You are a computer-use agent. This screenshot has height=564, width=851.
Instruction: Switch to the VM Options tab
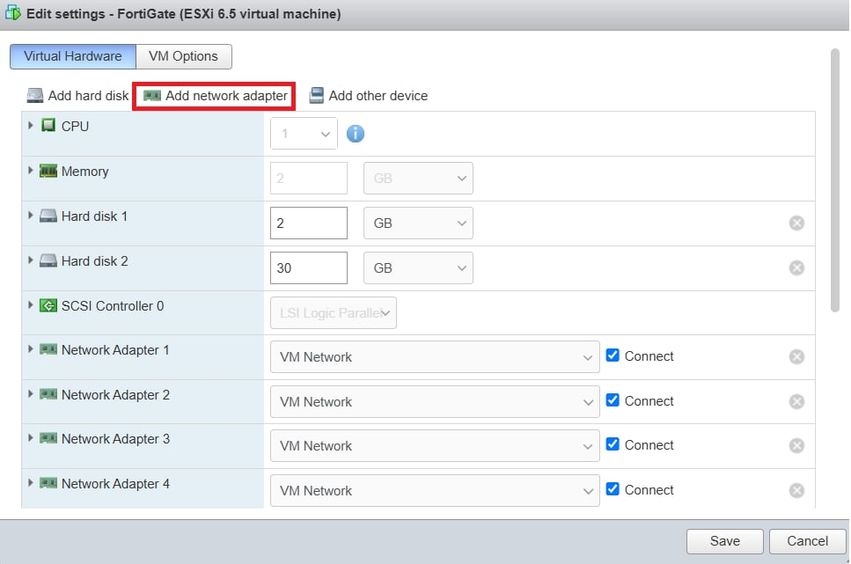(x=183, y=56)
